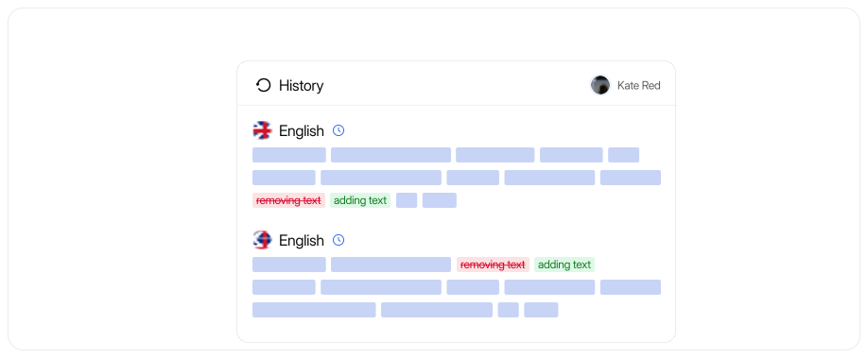Click the second English language heading
Viewport: 868px width, 359px height.
[301, 241]
